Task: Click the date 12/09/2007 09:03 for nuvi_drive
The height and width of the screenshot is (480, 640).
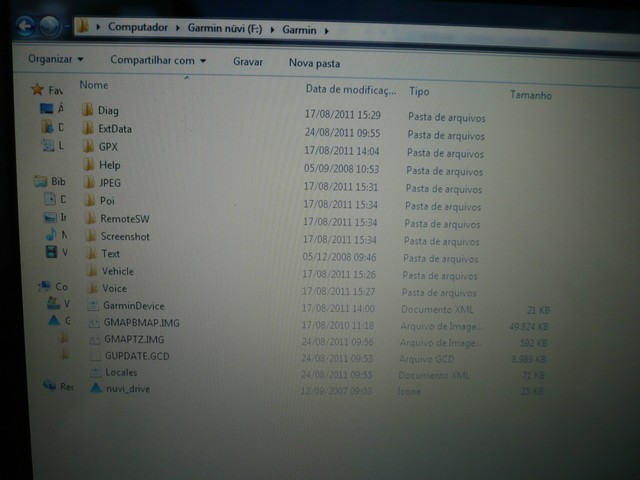Action: coord(336,391)
